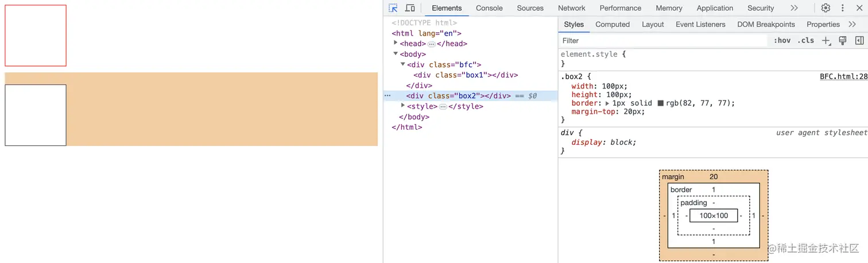Expand the style element node
Screen dimensions: 868x263
tap(402, 106)
